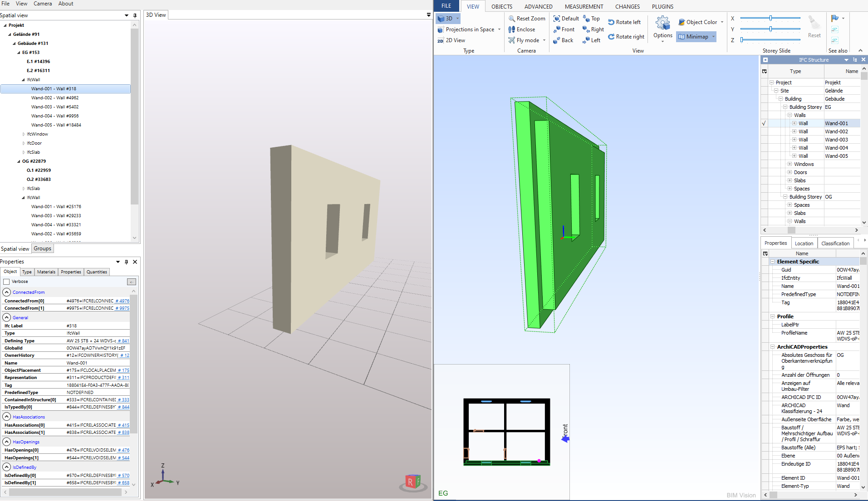Pin the left Properties panel
The height and width of the screenshot is (501, 868).
click(126, 262)
